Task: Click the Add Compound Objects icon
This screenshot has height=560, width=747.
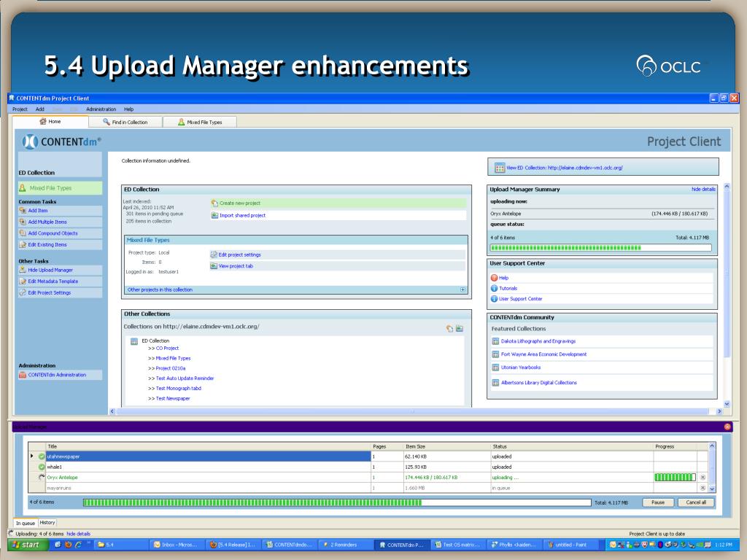Action: point(23,233)
